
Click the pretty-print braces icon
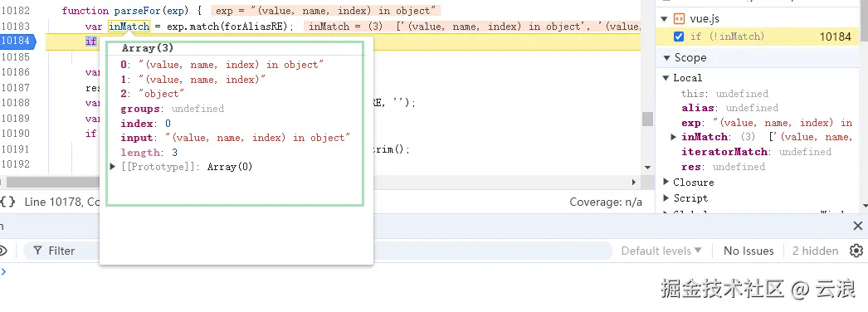tap(7, 202)
